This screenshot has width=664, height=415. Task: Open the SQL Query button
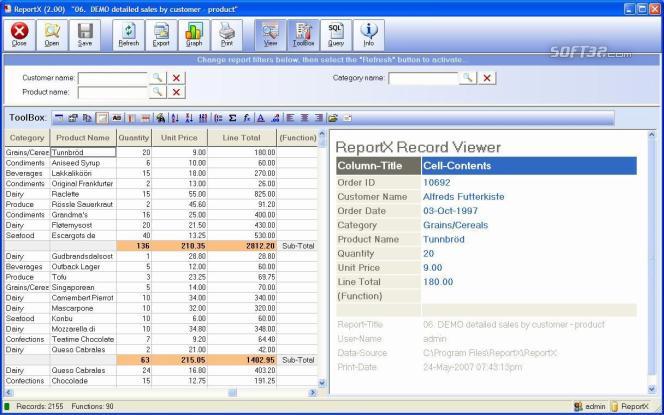(x=336, y=35)
